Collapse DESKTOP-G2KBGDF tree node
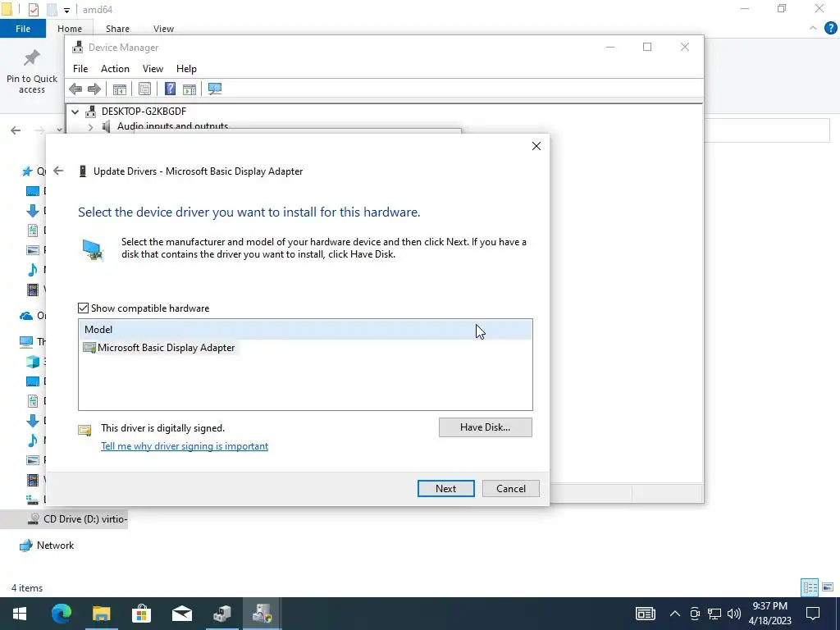 click(x=75, y=112)
